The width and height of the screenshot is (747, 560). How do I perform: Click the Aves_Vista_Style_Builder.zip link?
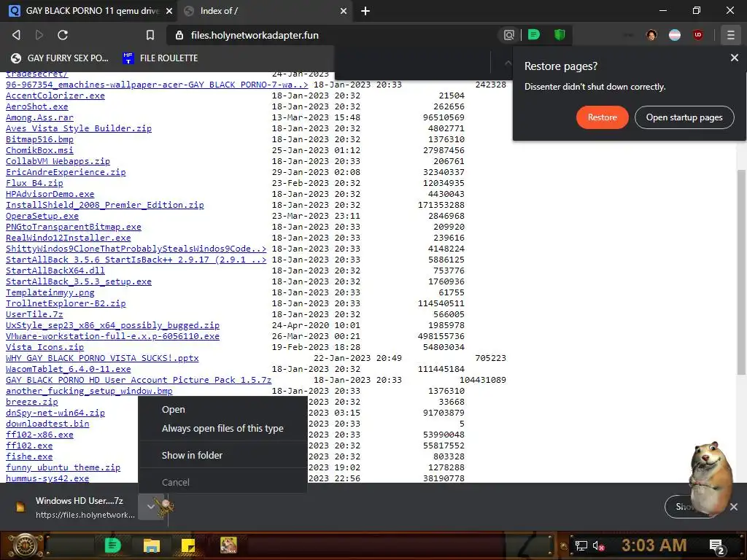[79, 128]
